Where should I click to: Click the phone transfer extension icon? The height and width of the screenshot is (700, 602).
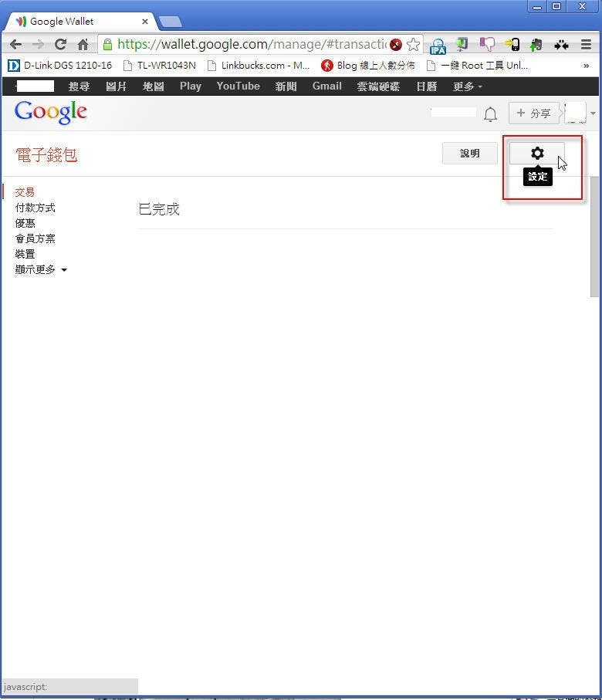point(512,44)
